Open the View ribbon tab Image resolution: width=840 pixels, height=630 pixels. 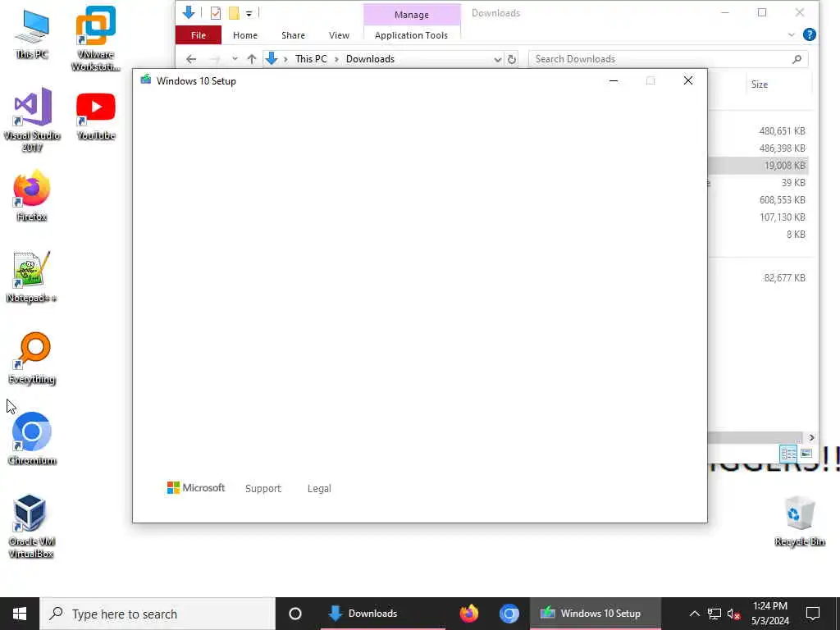339,35
